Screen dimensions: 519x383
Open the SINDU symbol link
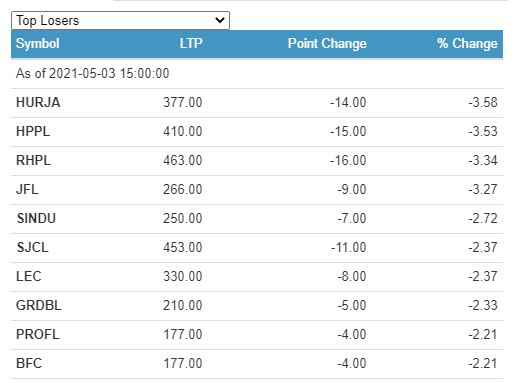pyautogui.click(x=36, y=218)
